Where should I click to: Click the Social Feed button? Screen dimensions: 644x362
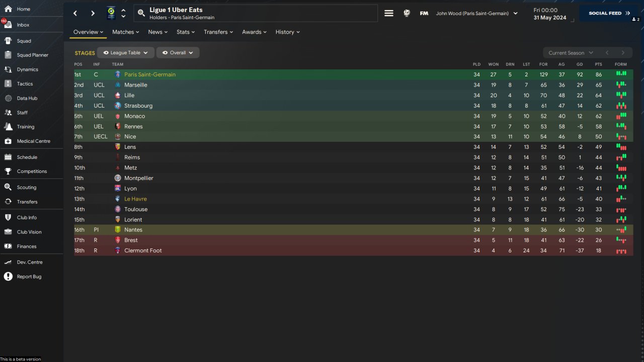(609, 14)
